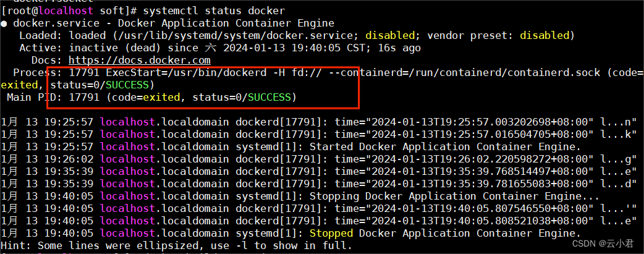Screen dimensions: 644x254
Task: Click the yellow 'Stopped' word in log
Action: tap(331, 233)
